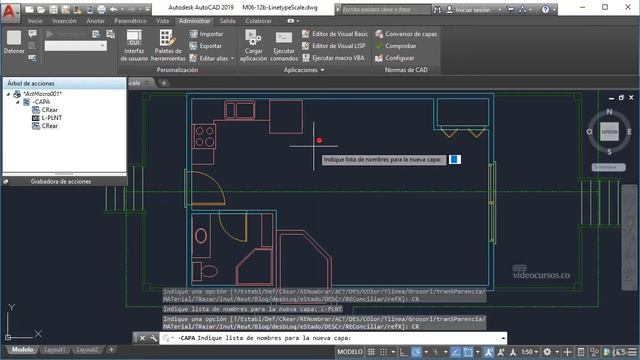Click the command line customize wrench icon
The width and height of the screenshot is (640, 360).
pos(153,338)
